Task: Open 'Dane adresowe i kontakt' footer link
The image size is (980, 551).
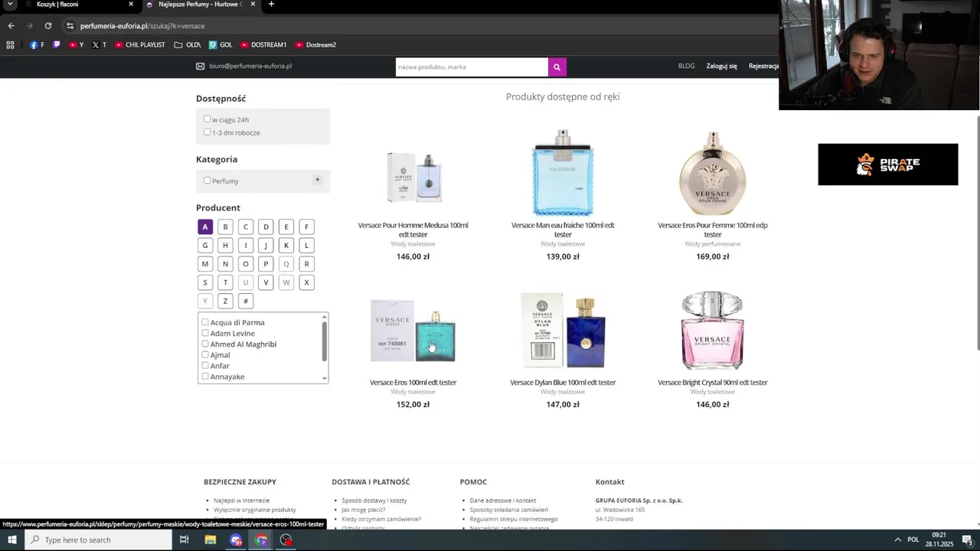Action: [503, 500]
